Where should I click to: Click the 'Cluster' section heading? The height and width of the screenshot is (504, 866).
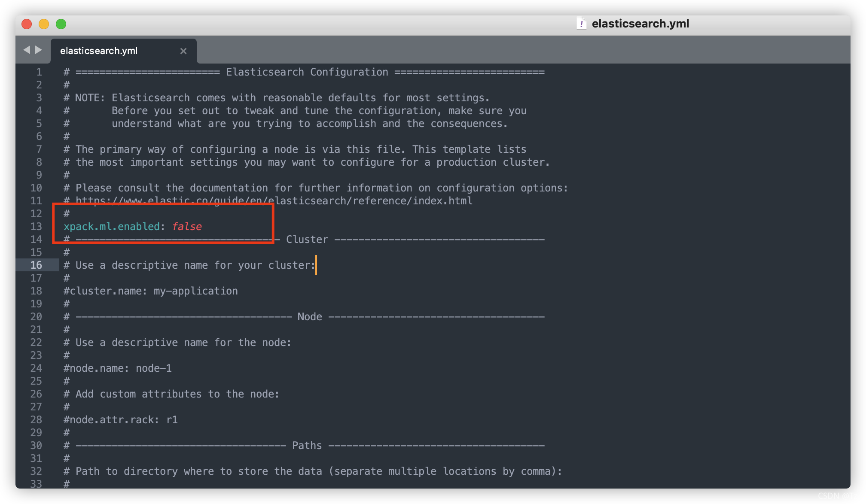[307, 240]
